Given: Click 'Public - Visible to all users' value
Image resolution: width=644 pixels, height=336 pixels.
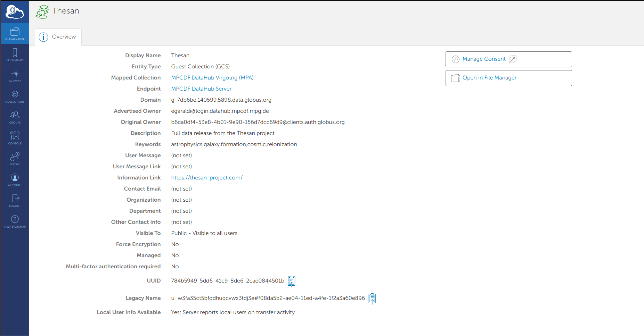Looking at the screenshot, I should [x=204, y=233].
